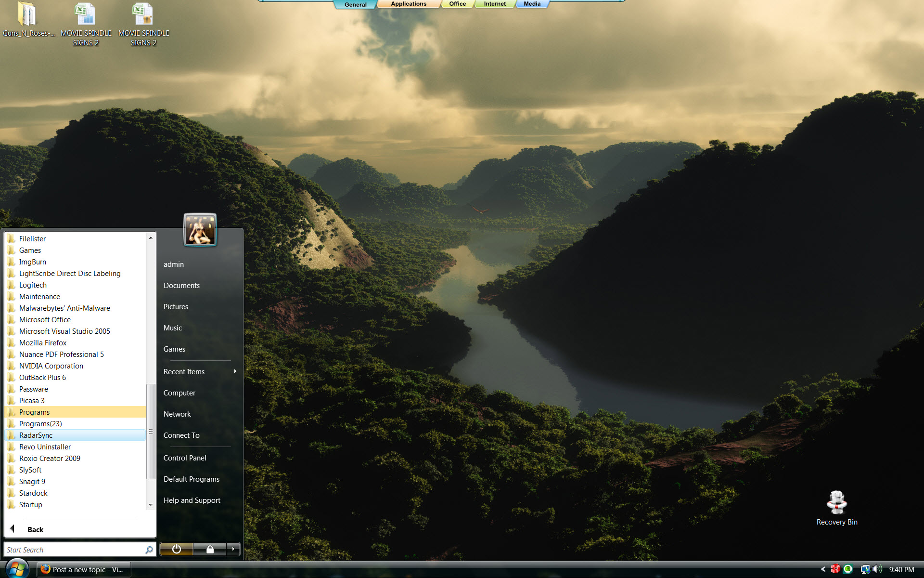This screenshot has width=924, height=578.
Task: Expand the Logitech folder
Action: (75, 285)
